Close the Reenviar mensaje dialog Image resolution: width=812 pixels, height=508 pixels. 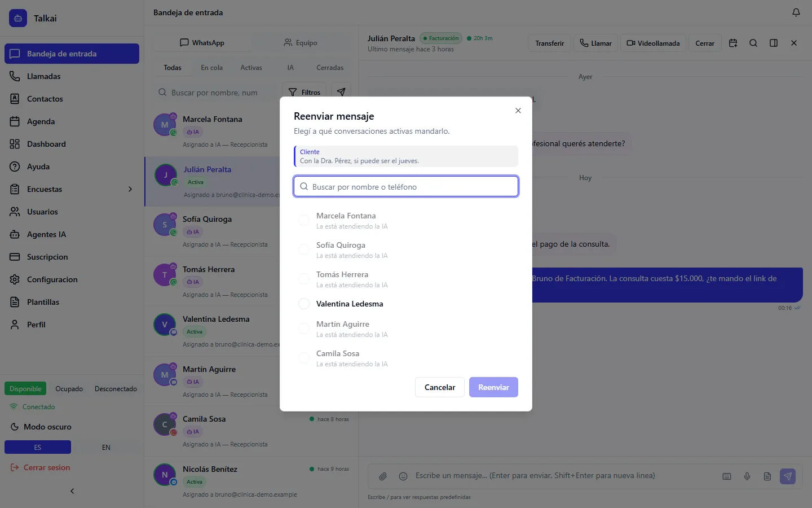pos(518,111)
